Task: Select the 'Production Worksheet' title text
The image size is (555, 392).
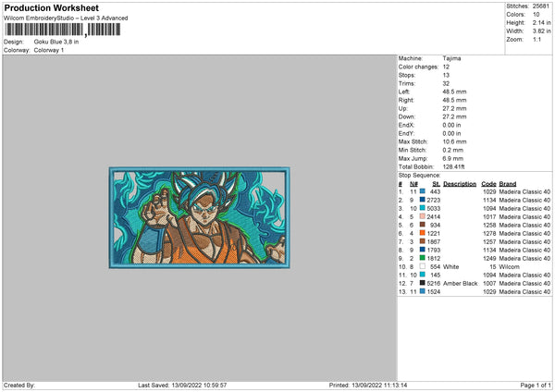Action: [51, 7]
